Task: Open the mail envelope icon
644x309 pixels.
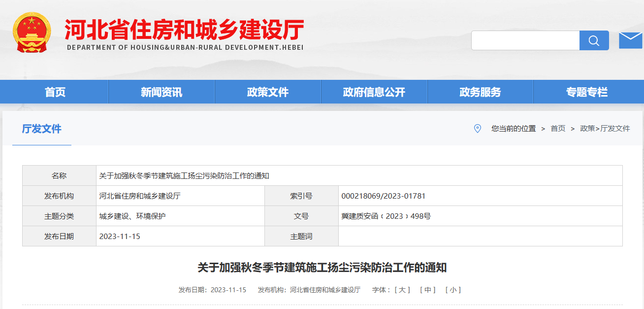Action: click(x=631, y=40)
